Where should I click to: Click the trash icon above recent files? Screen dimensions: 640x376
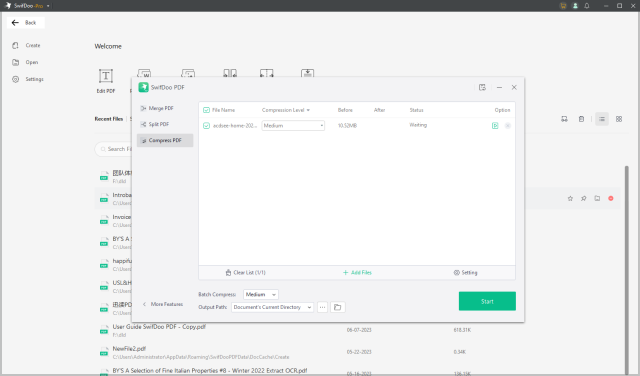pos(581,119)
